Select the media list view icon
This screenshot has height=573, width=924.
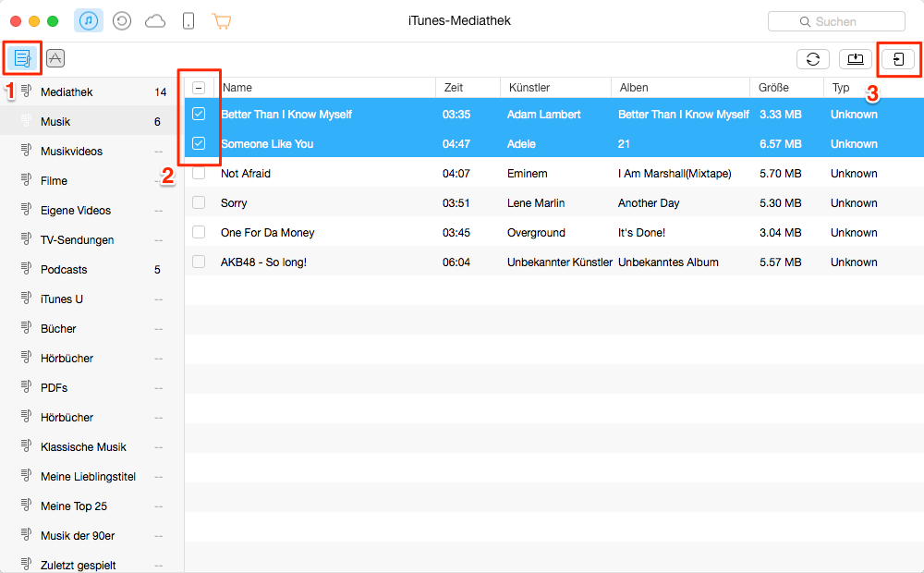(22, 58)
